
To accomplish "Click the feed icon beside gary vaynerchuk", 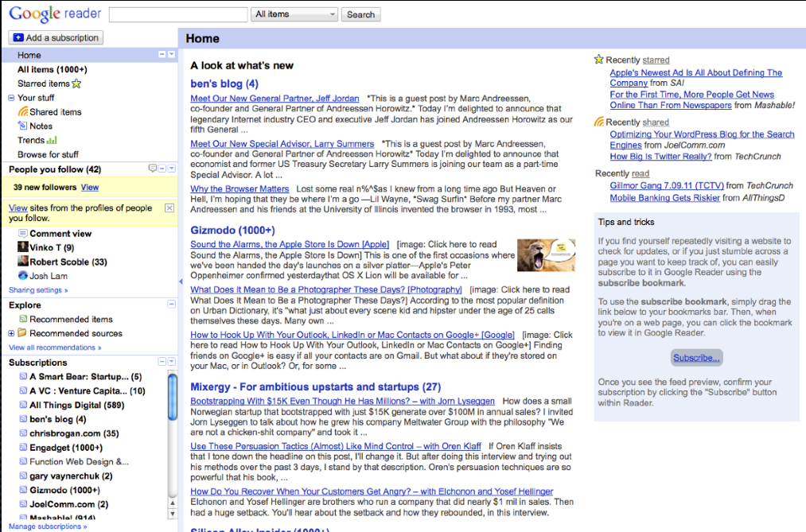I will (x=23, y=476).
